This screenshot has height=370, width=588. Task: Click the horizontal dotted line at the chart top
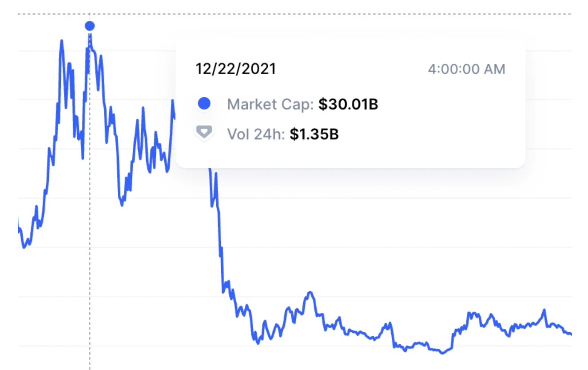(311, 14)
